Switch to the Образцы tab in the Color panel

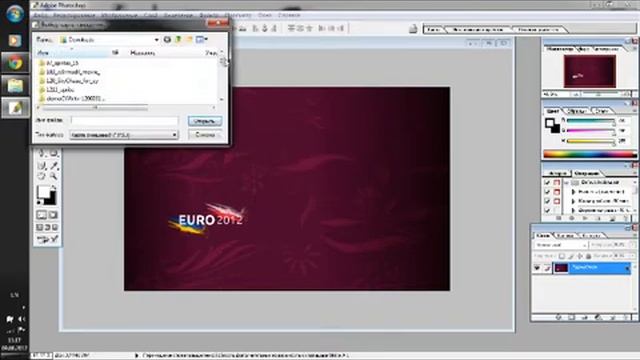pyautogui.click(x=578, y=111)
